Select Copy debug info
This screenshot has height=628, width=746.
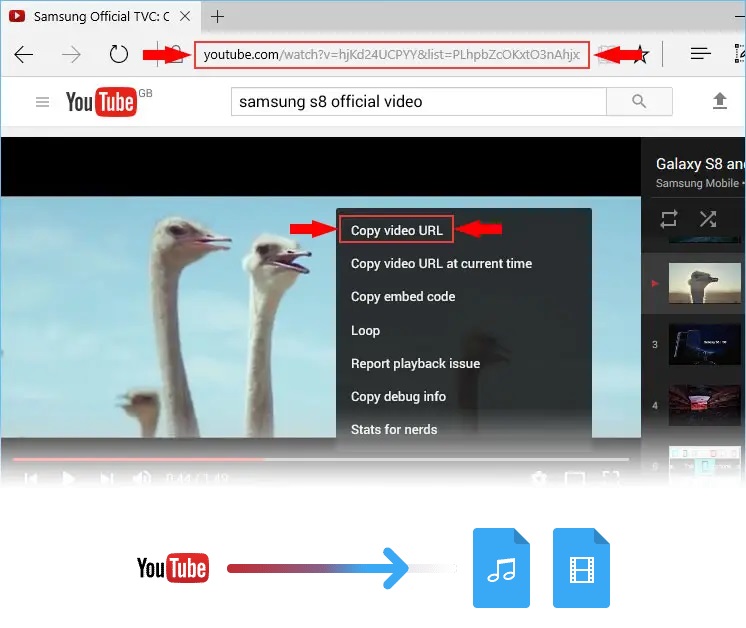click(x=398, y=396)
